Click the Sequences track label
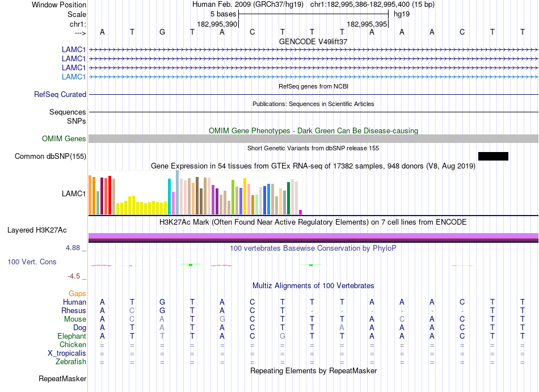 click(68, 112)
